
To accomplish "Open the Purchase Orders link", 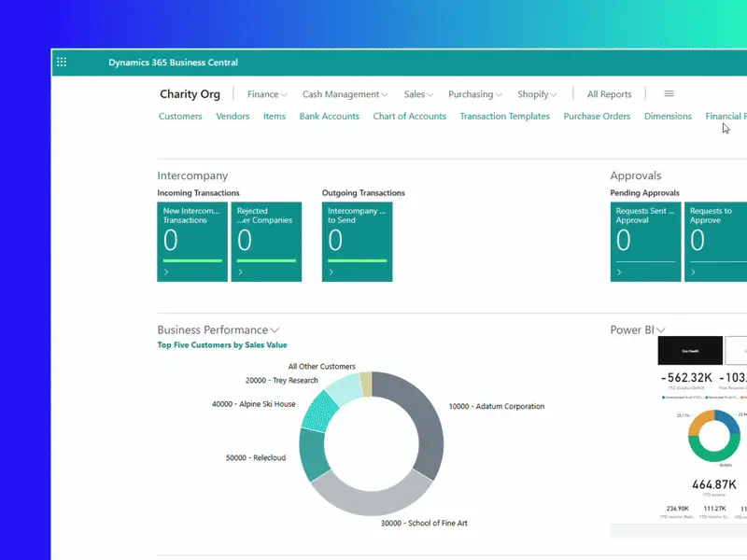I will (597, 117).
